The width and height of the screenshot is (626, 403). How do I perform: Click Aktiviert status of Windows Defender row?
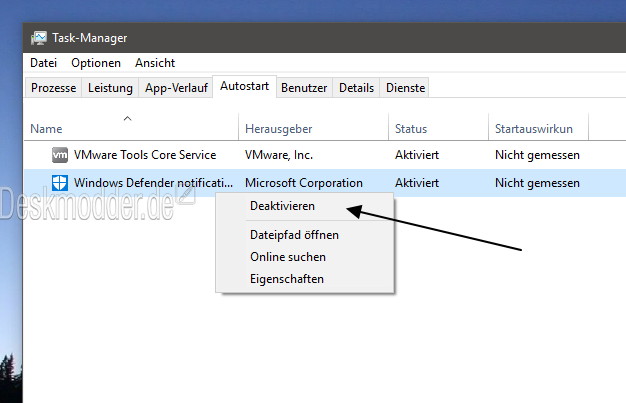417,183
